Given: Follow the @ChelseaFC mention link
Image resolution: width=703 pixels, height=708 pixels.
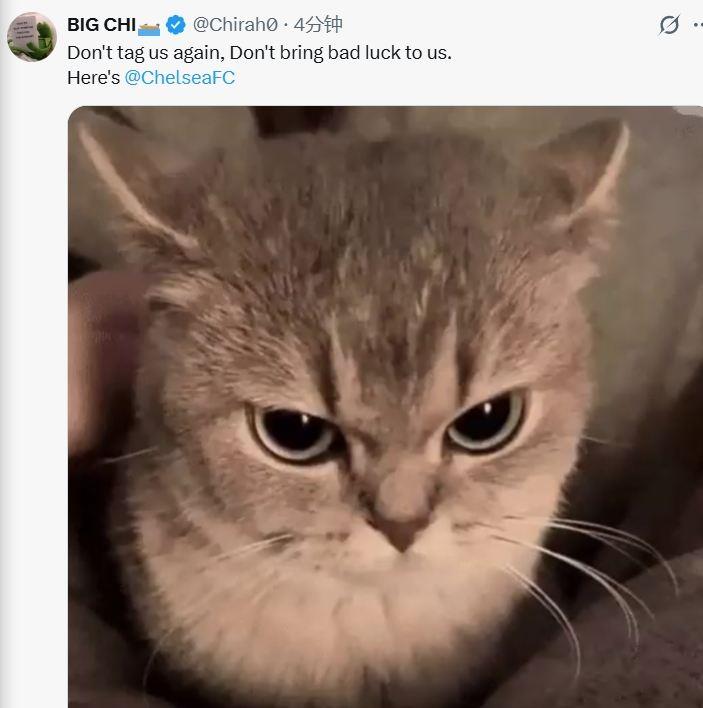Looking at the screenshot, I should tap(180, 77).
